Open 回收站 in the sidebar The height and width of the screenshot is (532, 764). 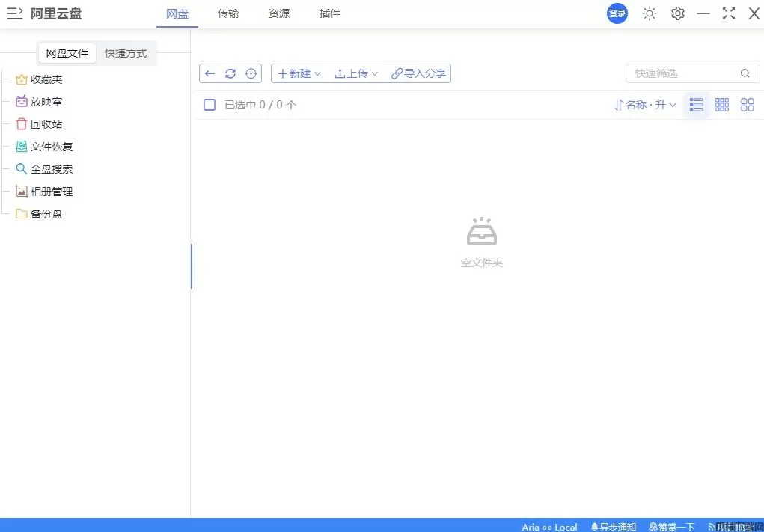(x=46, y=124)
